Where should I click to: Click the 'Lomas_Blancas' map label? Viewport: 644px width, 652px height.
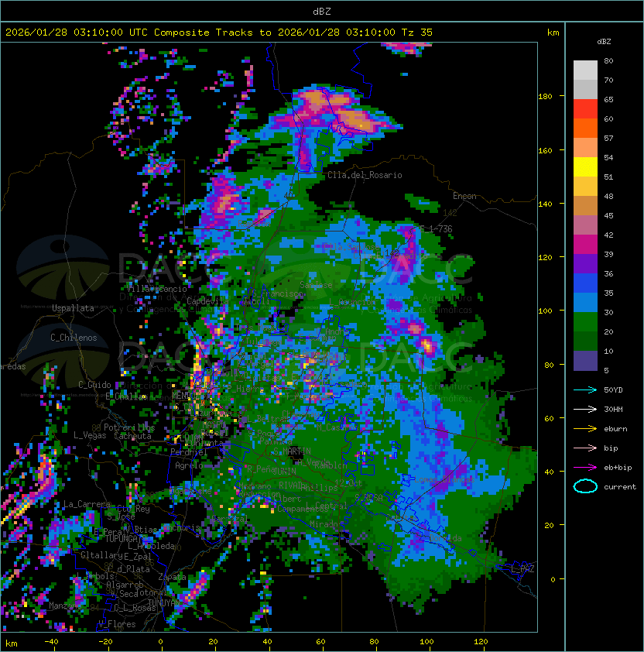pyautogui.click(x=444, y=479)
